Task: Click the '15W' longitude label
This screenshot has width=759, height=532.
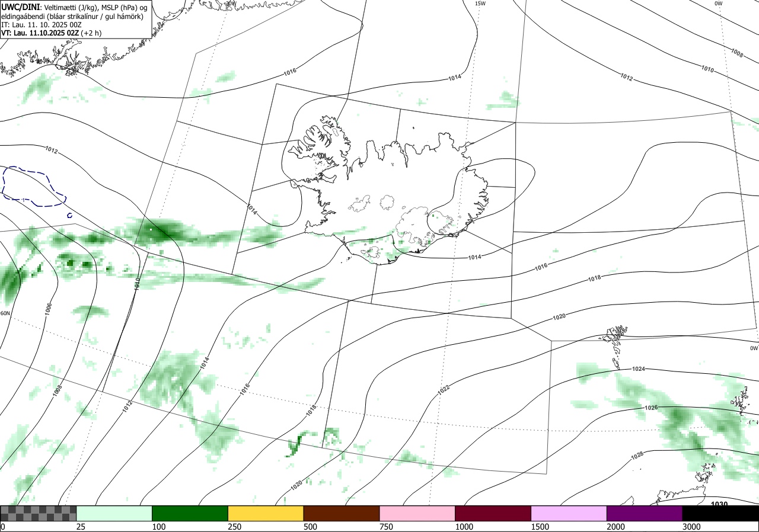Action: click(x=480, y=4)
